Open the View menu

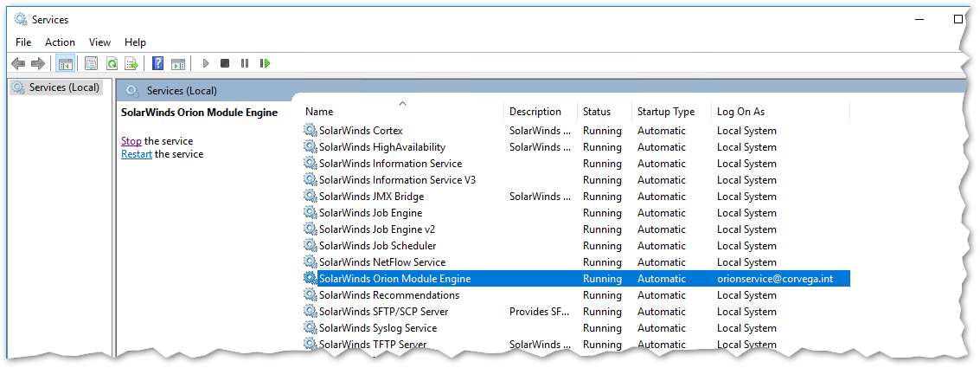pyautogui.click(x=99, y=42)
